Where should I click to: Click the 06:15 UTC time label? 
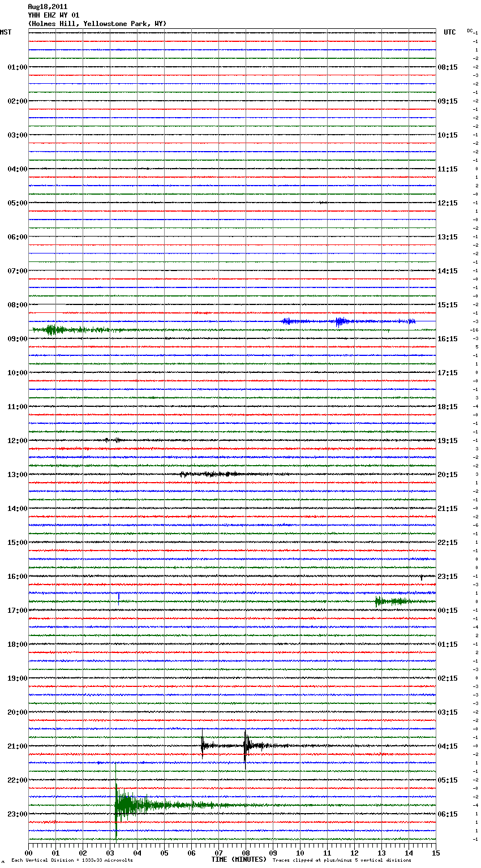pos(448,814)
